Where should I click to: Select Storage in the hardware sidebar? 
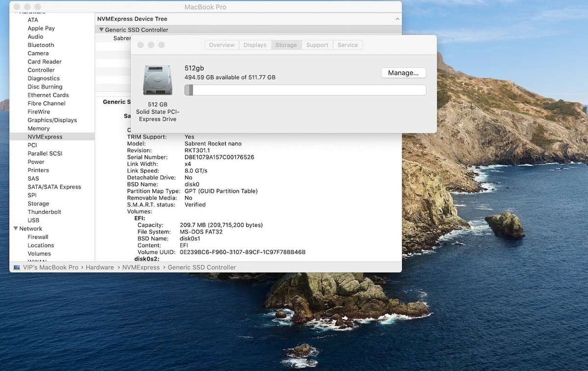click(38, 204)
